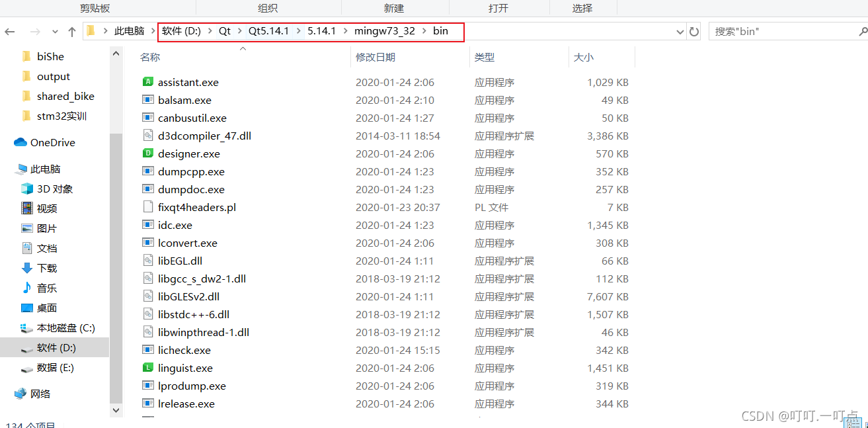
Task: Click the 视频 film icon
Action: [26, 208]
